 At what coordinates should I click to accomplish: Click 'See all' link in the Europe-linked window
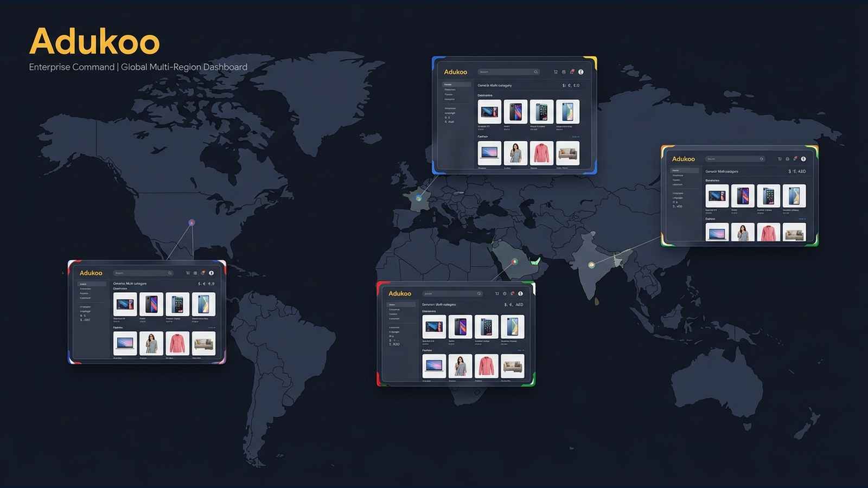[576, 137]
